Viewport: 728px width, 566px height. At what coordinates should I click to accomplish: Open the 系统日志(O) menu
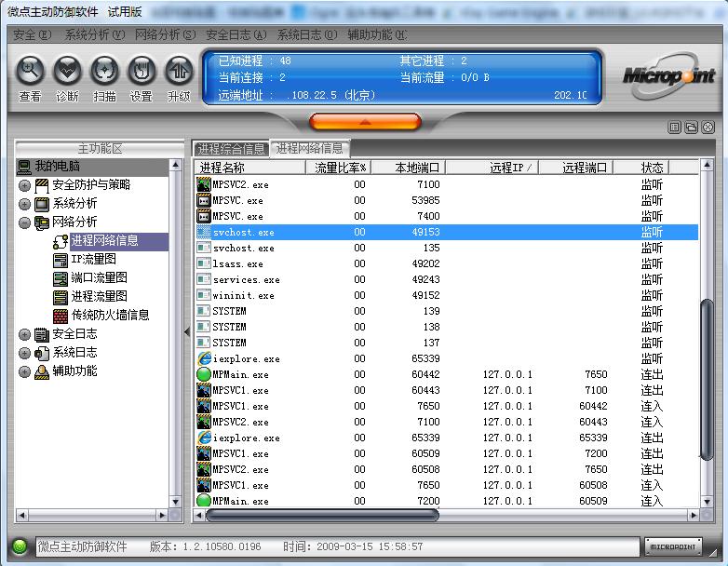pos(307,34)
